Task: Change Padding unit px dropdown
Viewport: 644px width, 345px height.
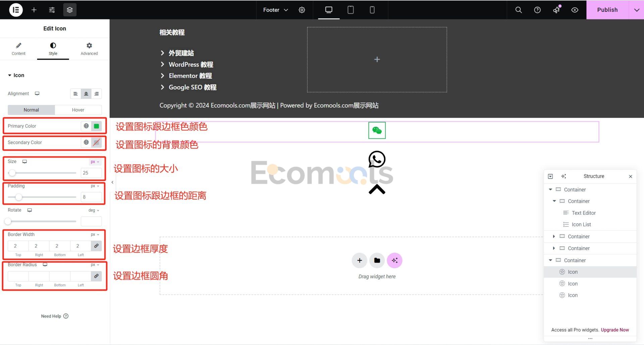Action: coord(95,186)
